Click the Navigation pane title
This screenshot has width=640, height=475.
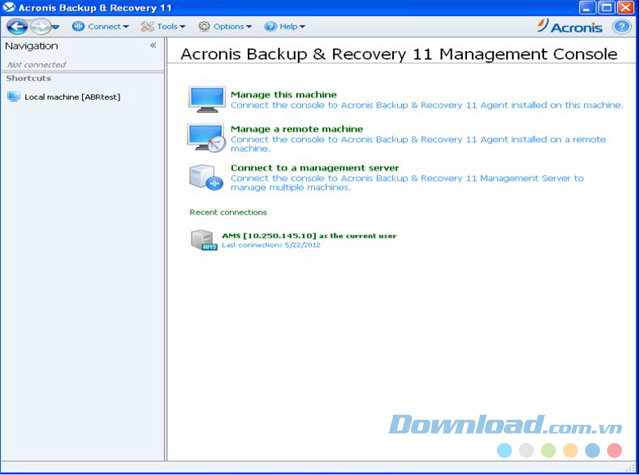point(31,46)
